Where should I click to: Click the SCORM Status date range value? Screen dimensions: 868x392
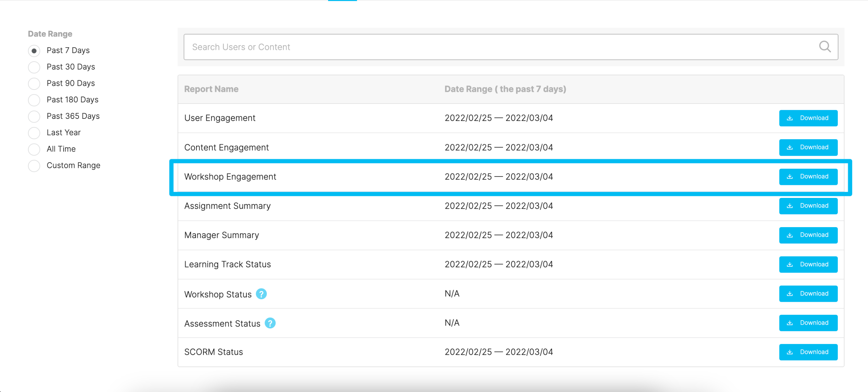[x=499, y=352]
